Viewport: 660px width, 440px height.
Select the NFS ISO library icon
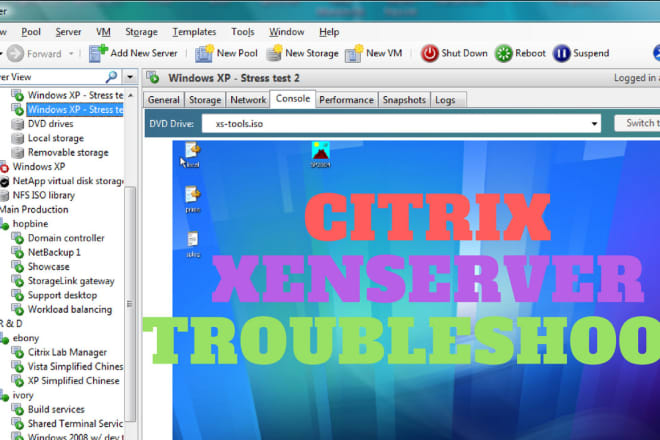4,196
